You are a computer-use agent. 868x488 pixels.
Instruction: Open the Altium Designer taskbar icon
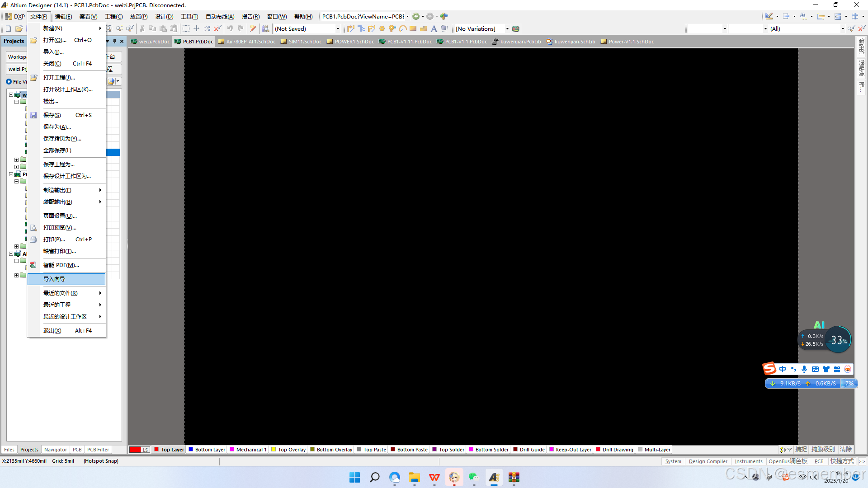[494, 477]
